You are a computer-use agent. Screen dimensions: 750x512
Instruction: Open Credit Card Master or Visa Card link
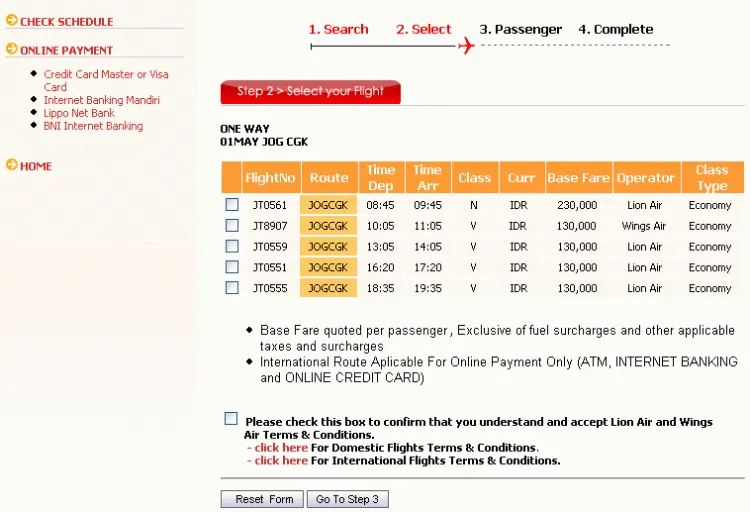click(106, 80)
